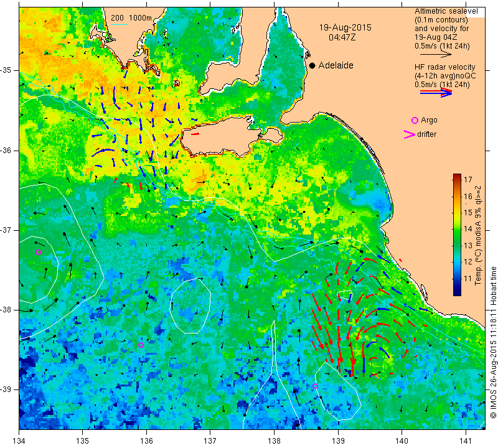This screenshot has width=498, height=448.
Task: Click '(4-12h avg)noQC' legend text
Action: click(445, 76)
